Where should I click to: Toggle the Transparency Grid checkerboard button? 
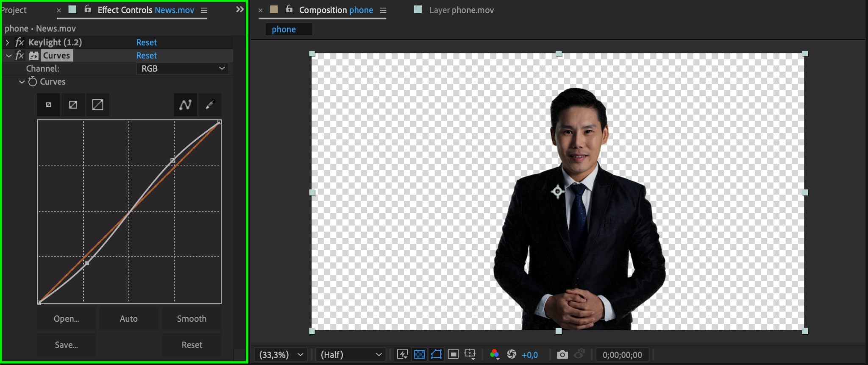[x=419, y=354]
